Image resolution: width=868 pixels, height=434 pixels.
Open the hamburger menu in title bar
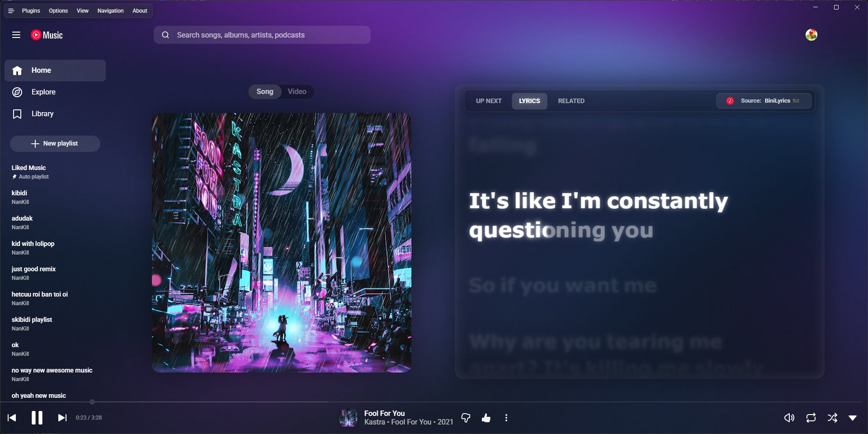tap(11, 11)
